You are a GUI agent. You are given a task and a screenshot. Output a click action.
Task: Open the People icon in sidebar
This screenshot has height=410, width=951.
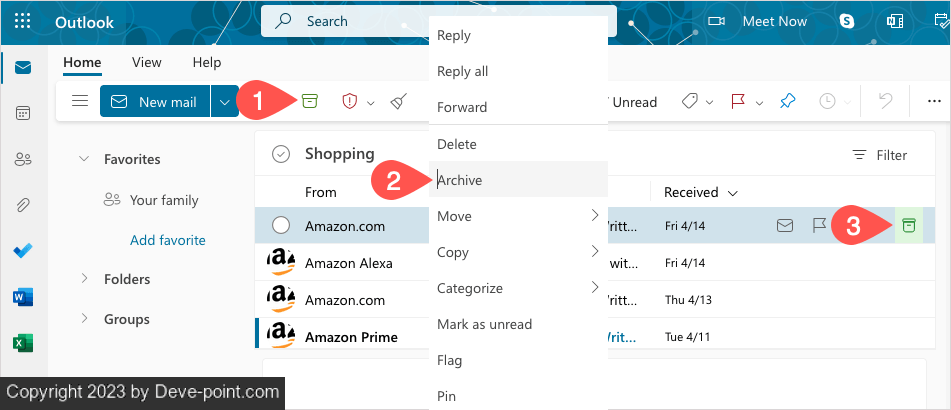tap(23, 159)
